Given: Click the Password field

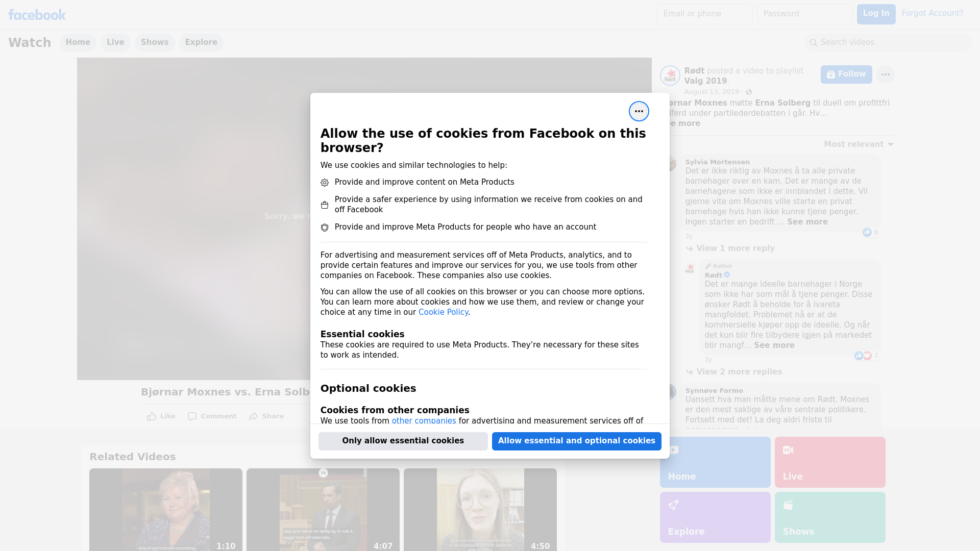Looking at the screenshot, I should [x=804, y=14].
